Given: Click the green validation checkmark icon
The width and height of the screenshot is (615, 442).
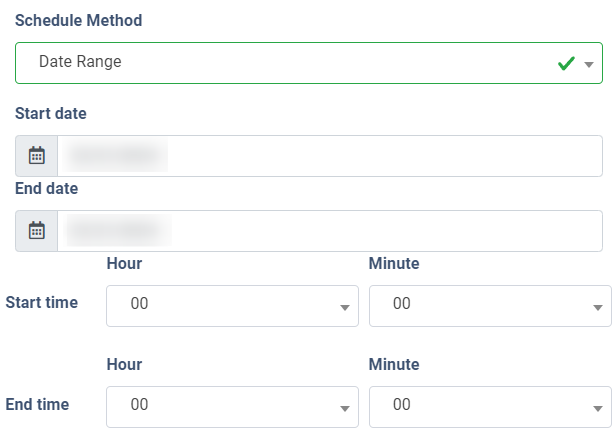Looking at the screenshot, I should click(566, 64).
